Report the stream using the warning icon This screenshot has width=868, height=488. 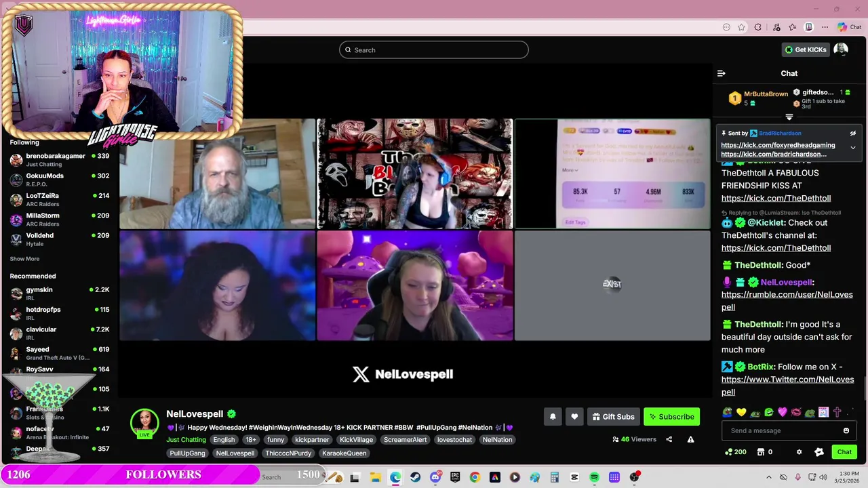(x=690, y=439)
